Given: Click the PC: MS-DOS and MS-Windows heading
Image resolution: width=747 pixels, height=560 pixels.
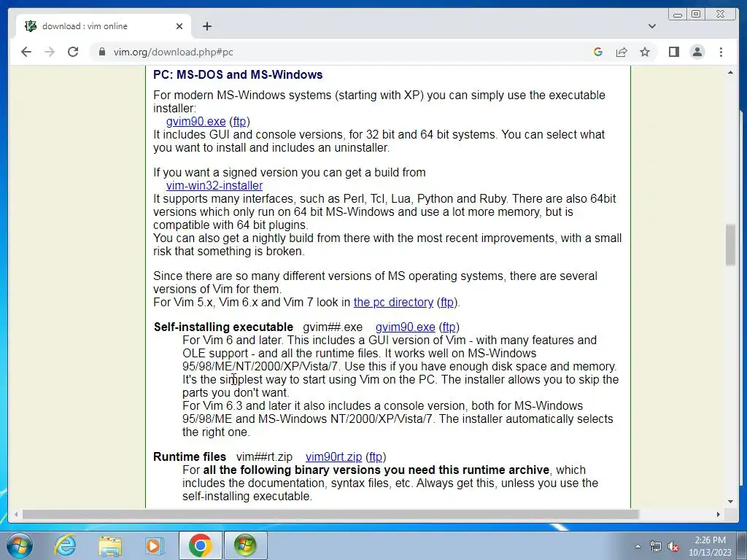Looking at the screenshot, I should (x=238, y=75).
